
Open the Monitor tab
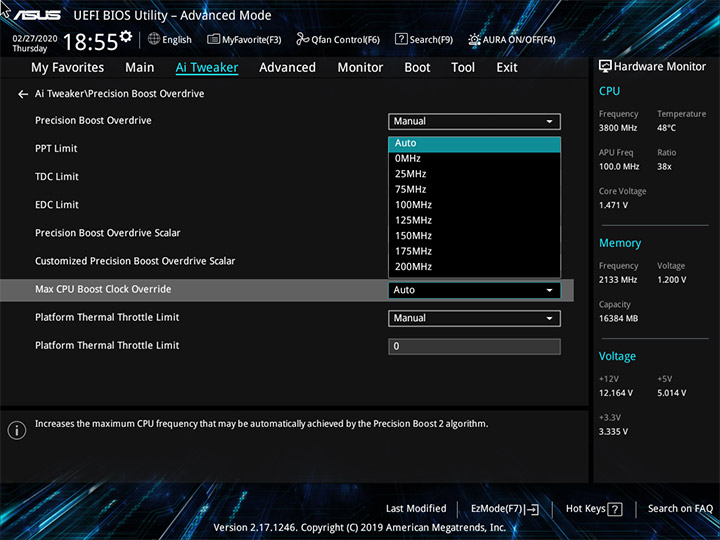coord(360,68)
